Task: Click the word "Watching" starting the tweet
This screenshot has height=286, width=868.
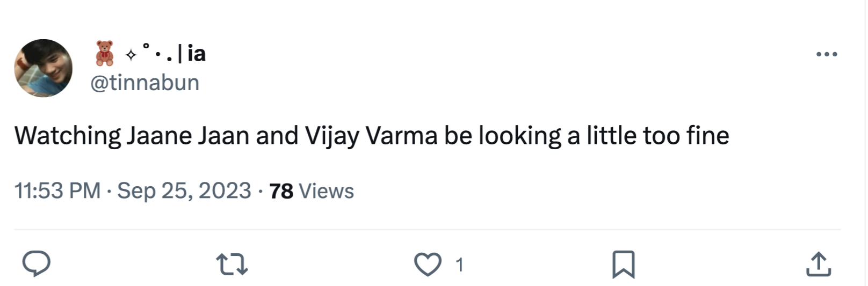Action: point(68,136)
